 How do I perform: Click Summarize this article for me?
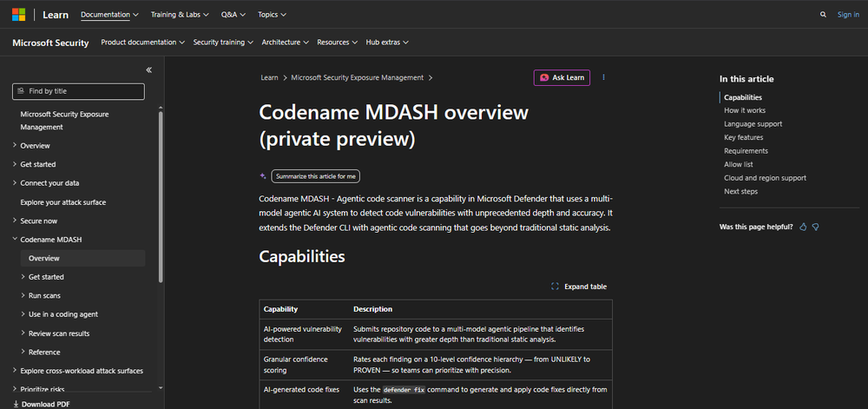tap(316, 176)
